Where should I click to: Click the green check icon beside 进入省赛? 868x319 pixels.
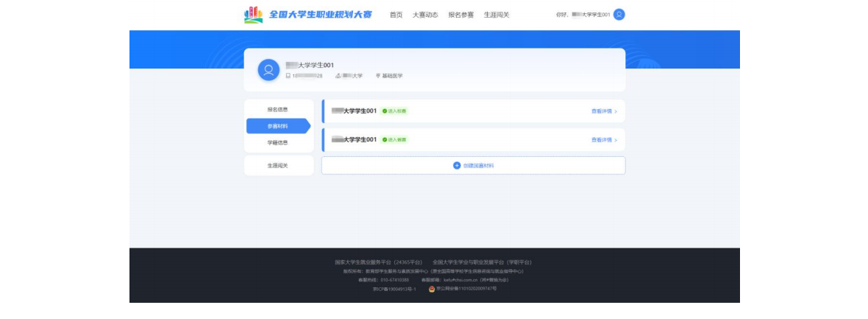point(384,139)
